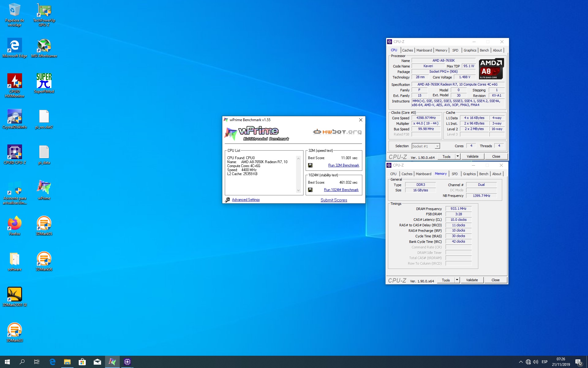
Task: Click Validate button in upper CPU-Z
Action: (x=473, y=156)
